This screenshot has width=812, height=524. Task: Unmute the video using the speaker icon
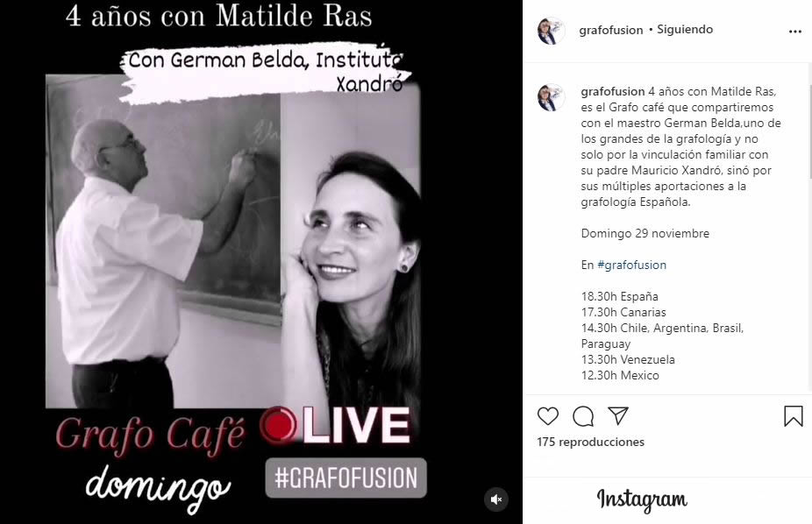(496, 499)
